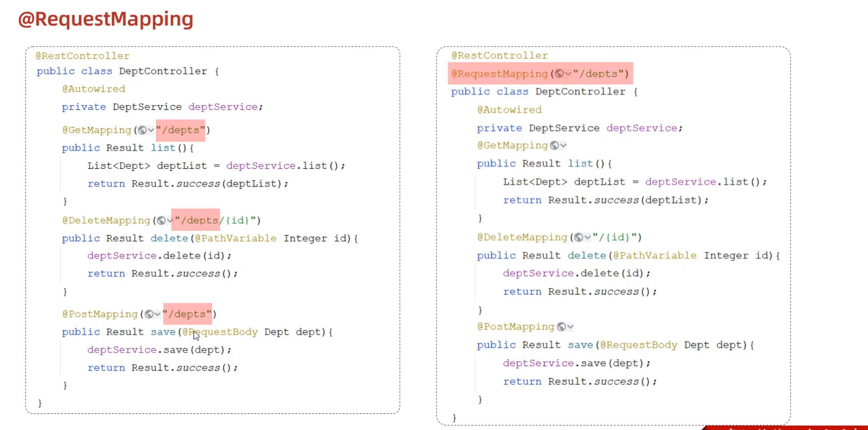Click @PathVariable in the right code block
The width and height of the screenshot is (868, 430).
[x=655, y=256]
